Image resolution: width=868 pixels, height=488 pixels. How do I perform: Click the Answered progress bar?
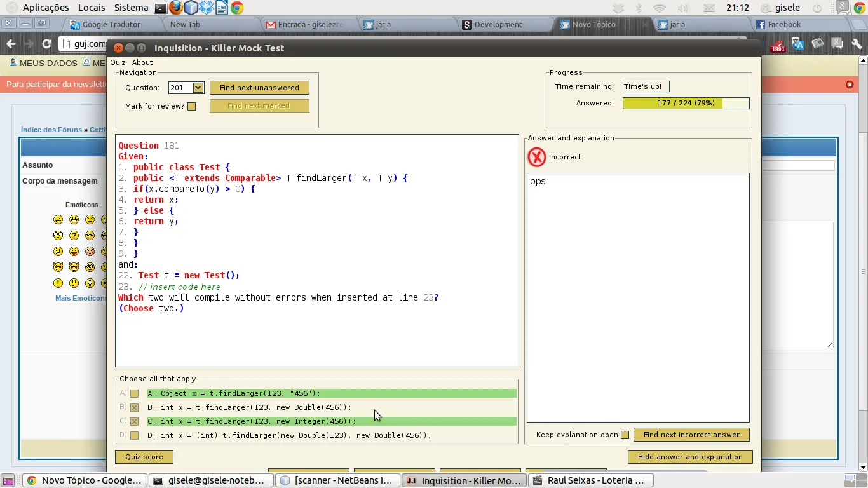(686, 103)
